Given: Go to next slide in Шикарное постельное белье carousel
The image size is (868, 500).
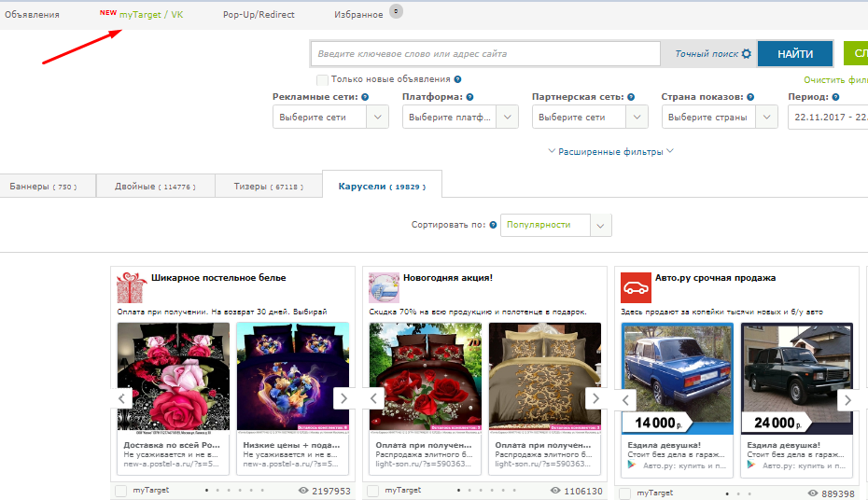Looking at the screenshot, I should pyautogui.click(x=343, y=398).
